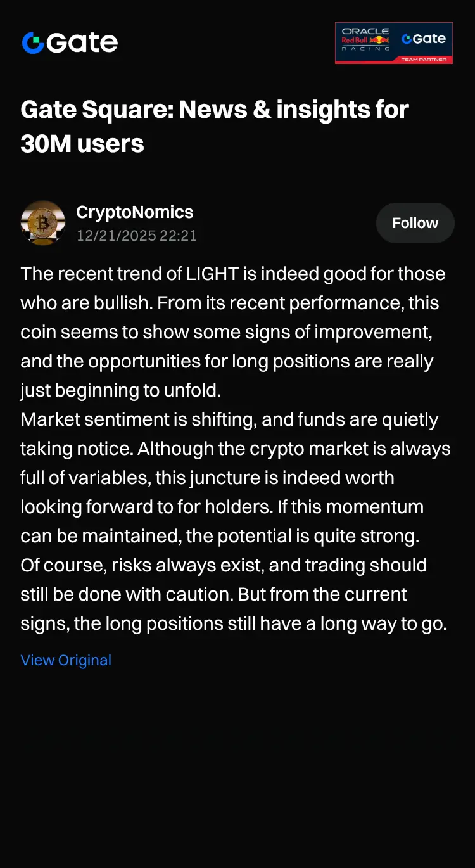
Task: Click the Team Partner label on banner
Action: tap(424, 60)
